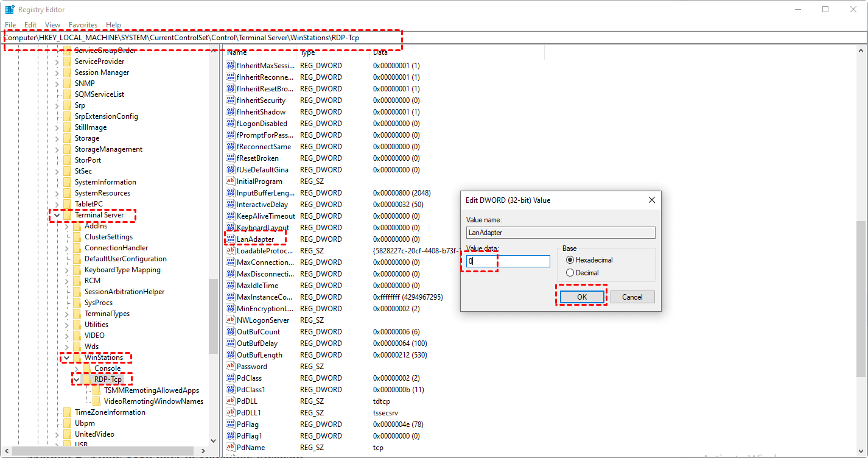Select the Hexadecimal base option
This screenshot has height=458, width=868.
[570, 260]
